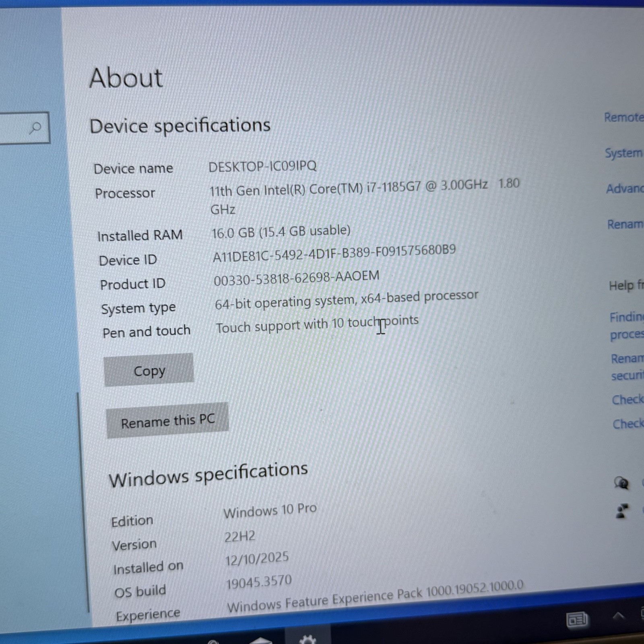The image size is (644, 644).
Task: Click the About page heading
Action: tap(126, 78)
